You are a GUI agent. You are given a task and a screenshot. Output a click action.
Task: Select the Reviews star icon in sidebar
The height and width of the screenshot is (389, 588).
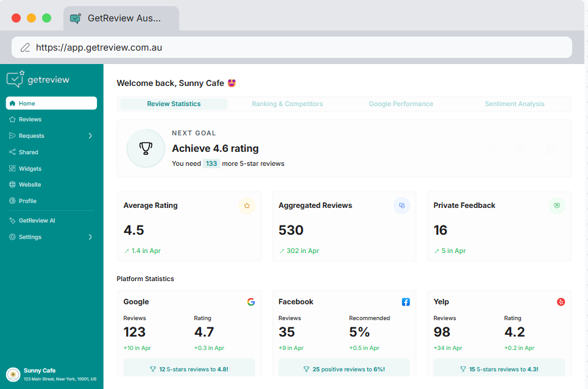(12, 119)
